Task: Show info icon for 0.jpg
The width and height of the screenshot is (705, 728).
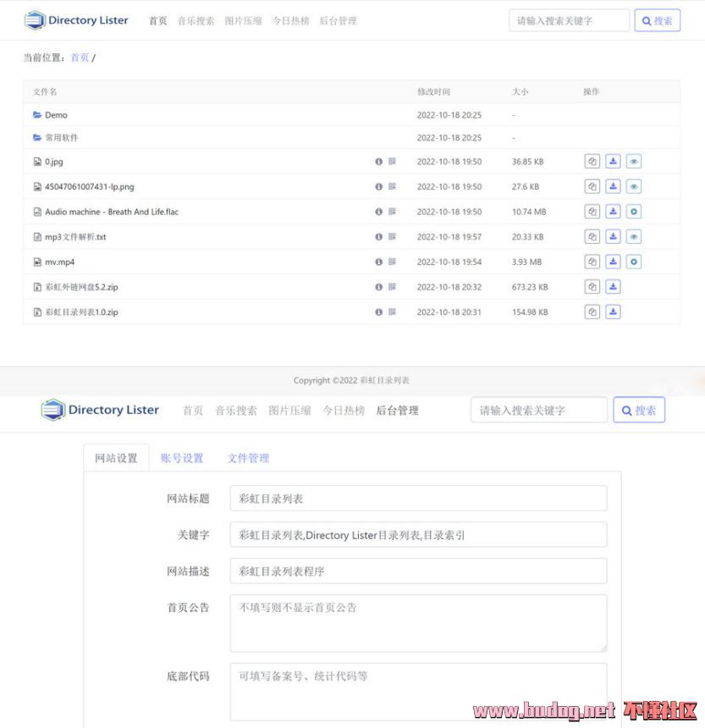Action: pyautogui.click(x=378, y=162)
